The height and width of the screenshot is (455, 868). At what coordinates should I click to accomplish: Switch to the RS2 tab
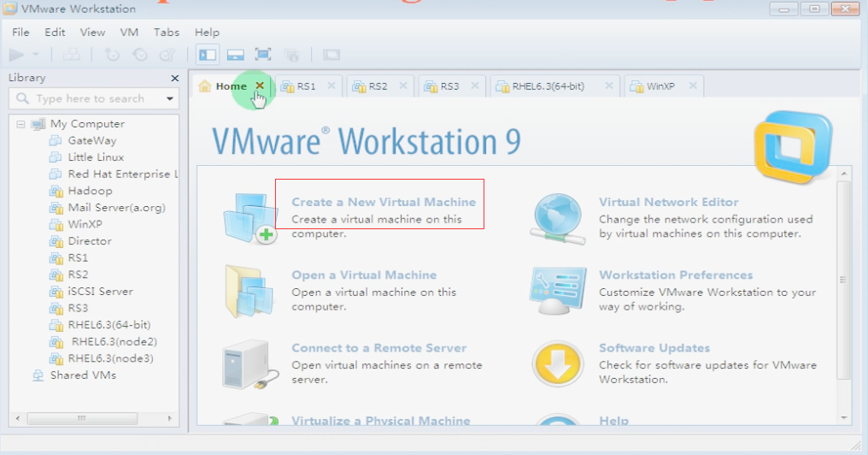378,86
